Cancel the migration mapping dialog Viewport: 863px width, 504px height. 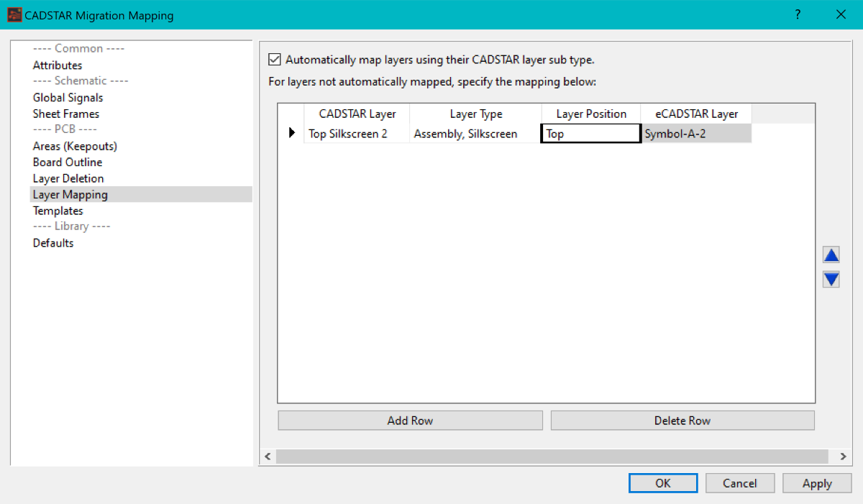click(740, 483)
